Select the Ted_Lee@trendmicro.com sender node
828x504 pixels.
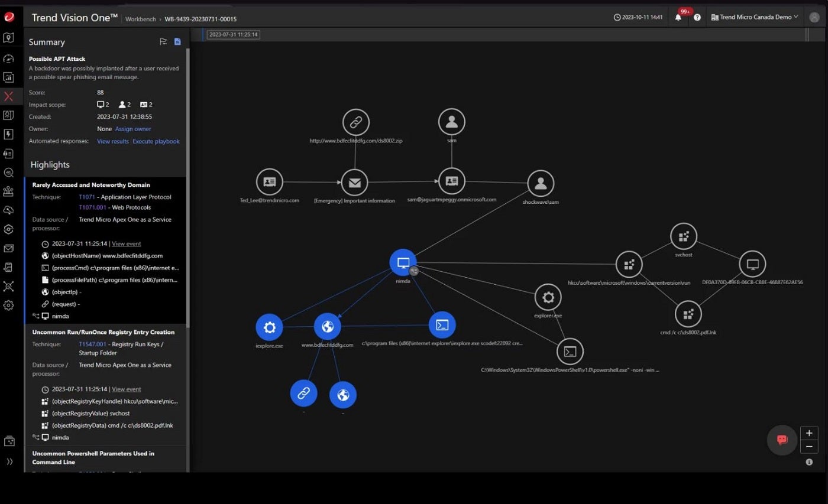(x=270, y=181)
